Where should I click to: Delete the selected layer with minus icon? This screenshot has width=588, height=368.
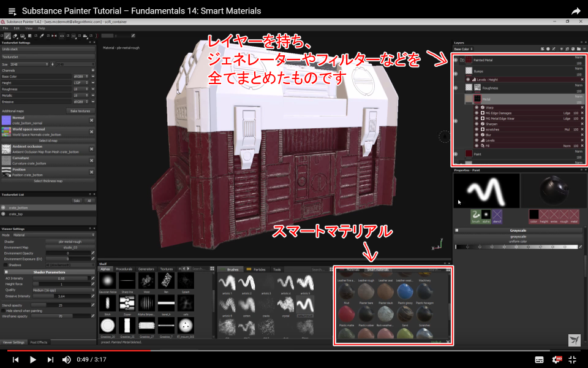pyautogui.click(x=584, y=49)
